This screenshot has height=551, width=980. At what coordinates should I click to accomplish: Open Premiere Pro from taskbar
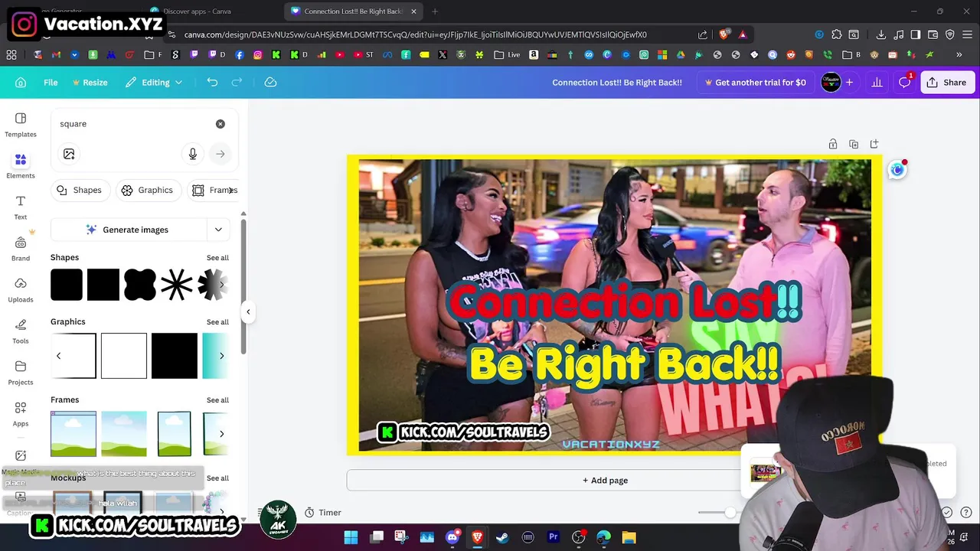click(x=553, y=537)
